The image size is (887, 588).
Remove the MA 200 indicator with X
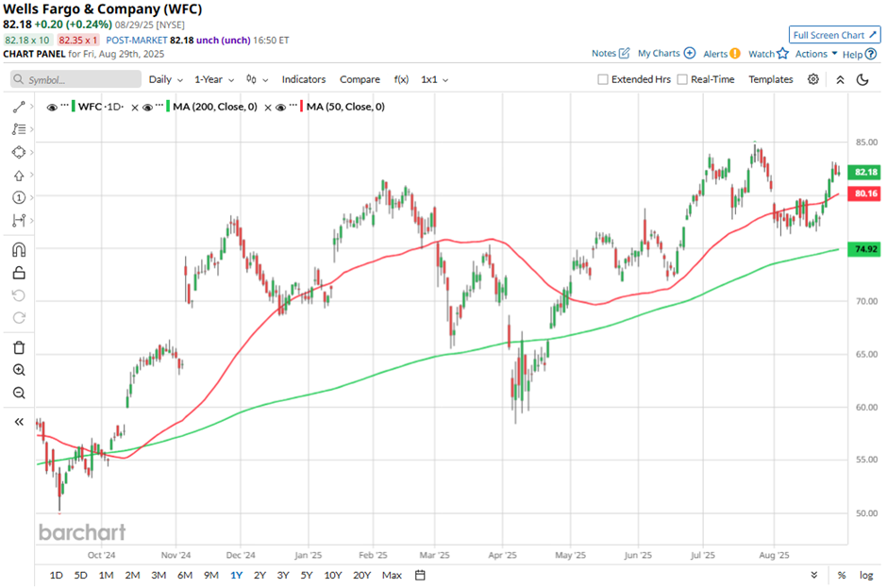268,108
